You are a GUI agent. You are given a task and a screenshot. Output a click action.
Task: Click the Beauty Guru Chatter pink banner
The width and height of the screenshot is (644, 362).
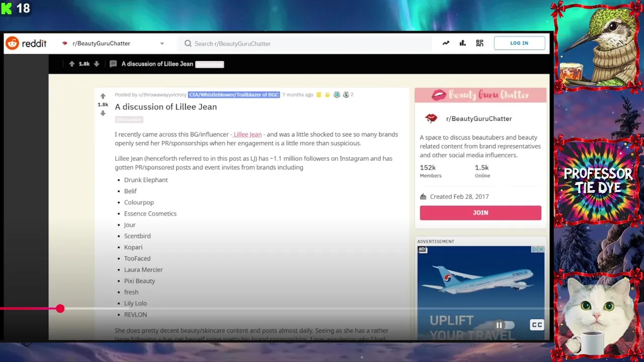click(x=480, y=95)
